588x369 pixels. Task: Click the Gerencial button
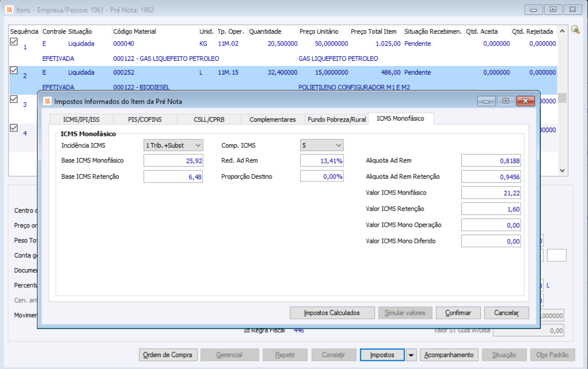click(230, 355)
